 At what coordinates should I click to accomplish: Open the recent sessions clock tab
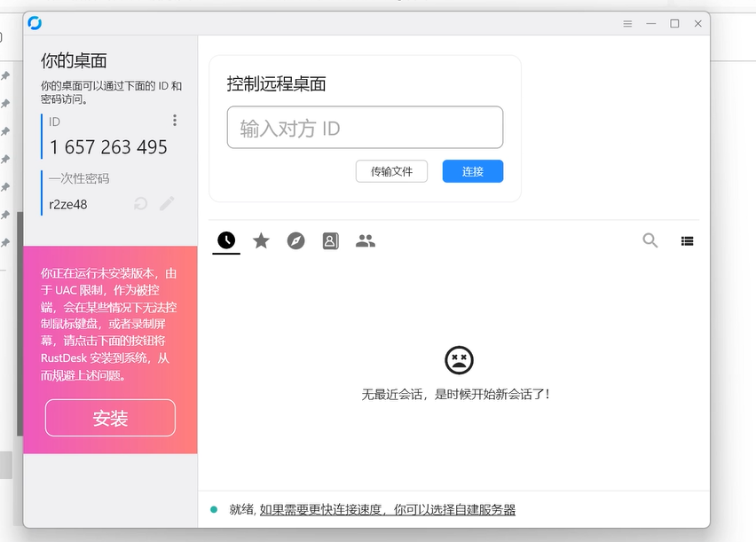click(226, 240)
